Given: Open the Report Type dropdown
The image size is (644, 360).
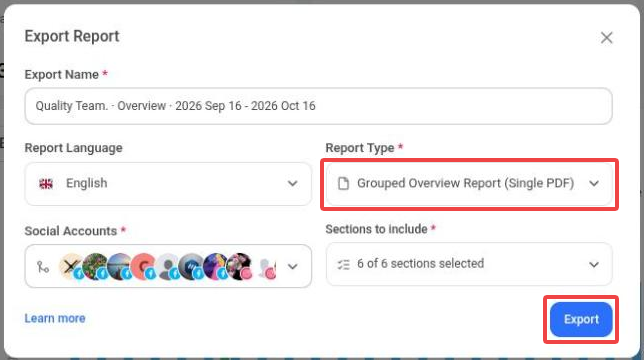Looking at the screenshot, I should (469, 183).
